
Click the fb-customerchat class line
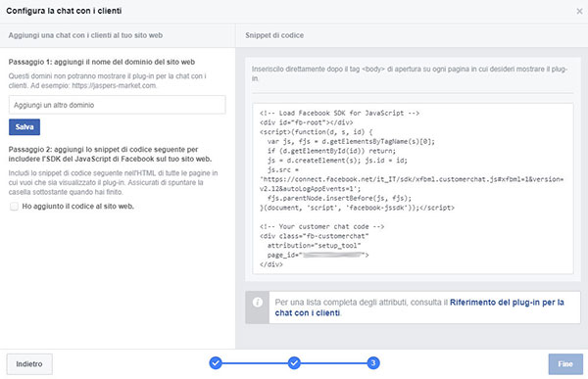coord(314,236)
